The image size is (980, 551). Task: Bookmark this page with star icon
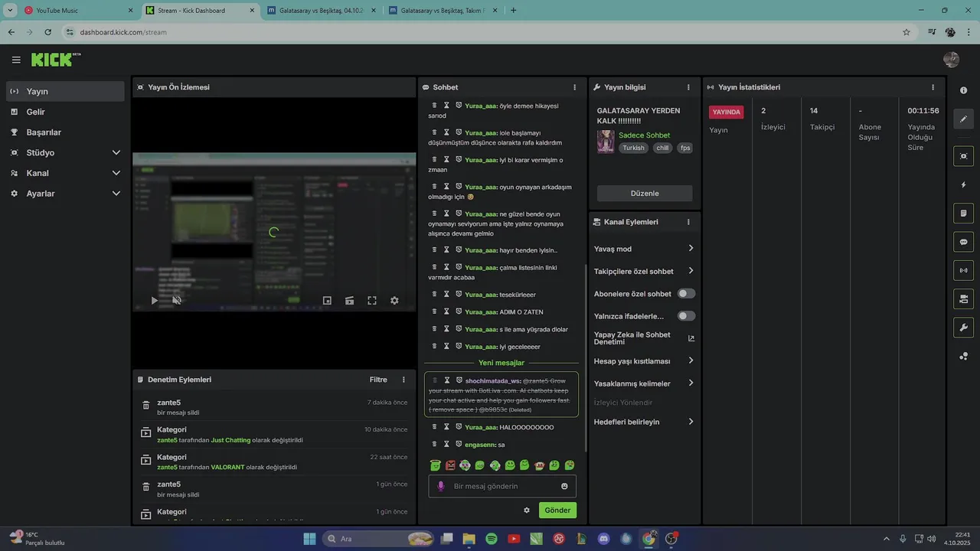coord(906,32)
